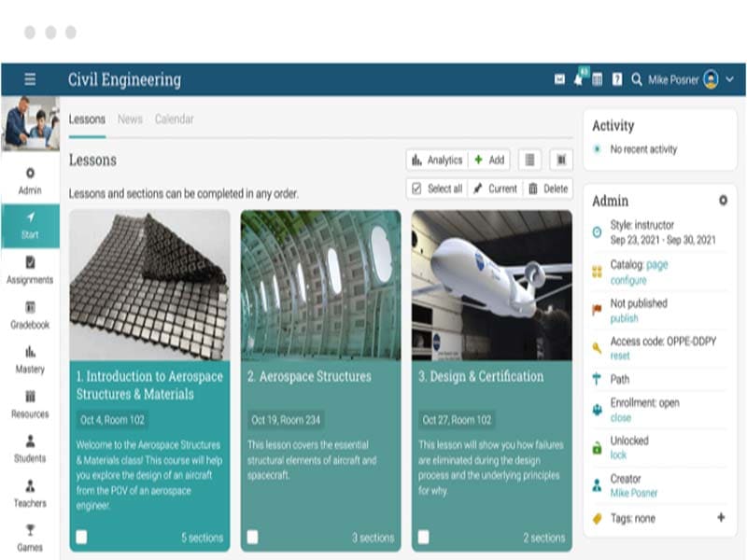Open the hamburger navigation menu
Screen dimensions: 747x560
(x=30, y=79)
